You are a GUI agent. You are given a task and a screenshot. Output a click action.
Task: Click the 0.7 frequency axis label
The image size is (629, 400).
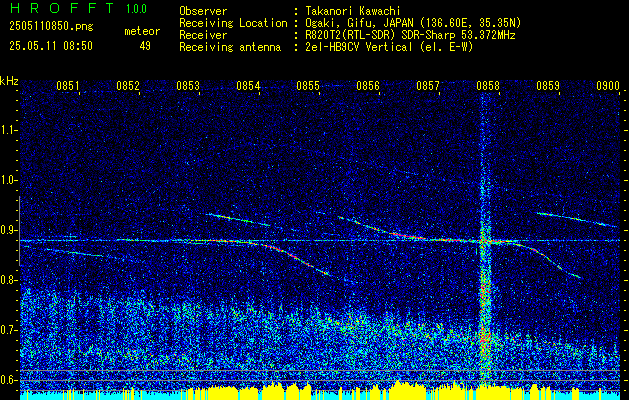pos(8,330)
